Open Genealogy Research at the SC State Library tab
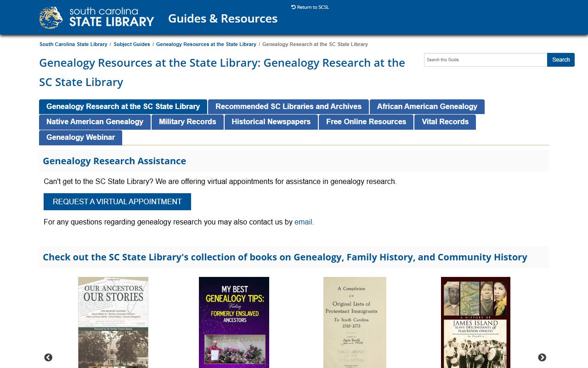The image size is (588, 368). tap(123, 107)
